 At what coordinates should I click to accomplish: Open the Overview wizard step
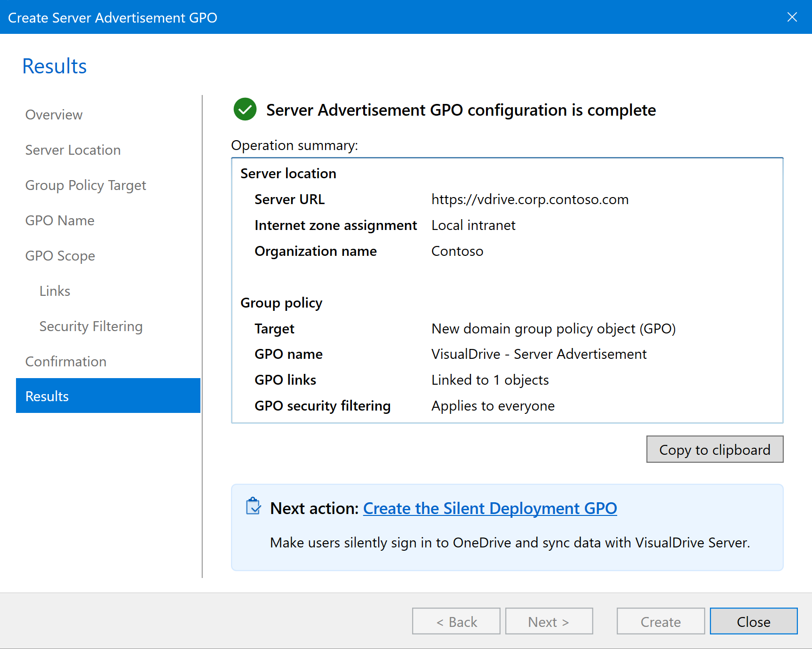54,115
